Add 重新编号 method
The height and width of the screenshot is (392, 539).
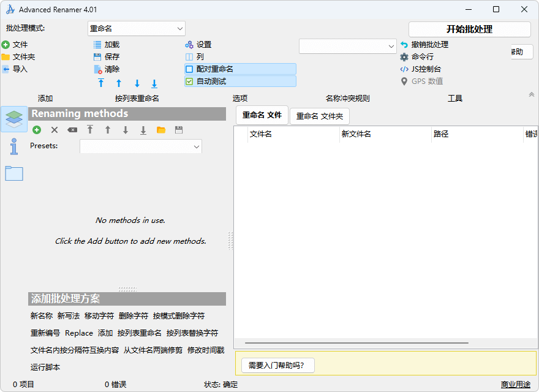45,333
